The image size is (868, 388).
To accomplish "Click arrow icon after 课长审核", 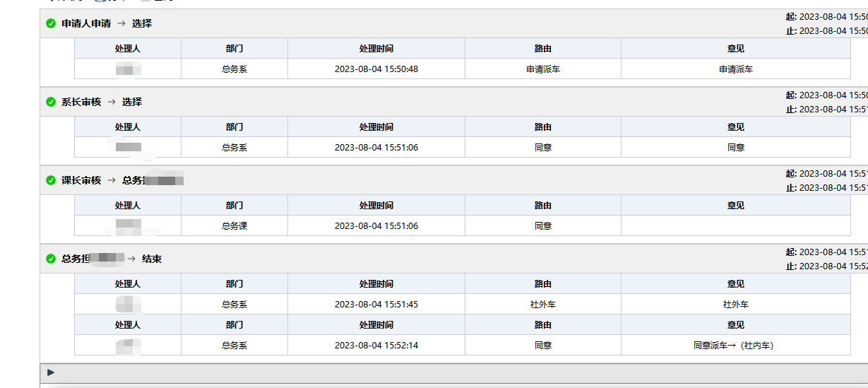I will (x=112, y=180).
